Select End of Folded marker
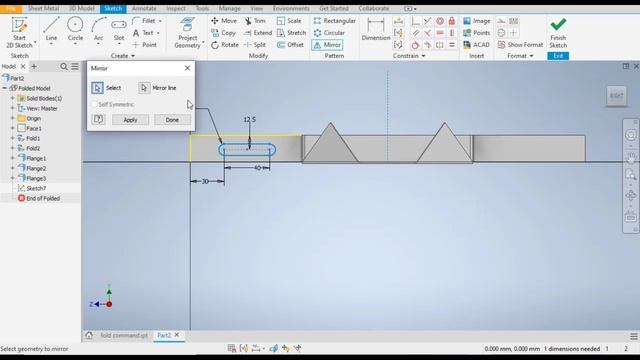 (39, 198)
